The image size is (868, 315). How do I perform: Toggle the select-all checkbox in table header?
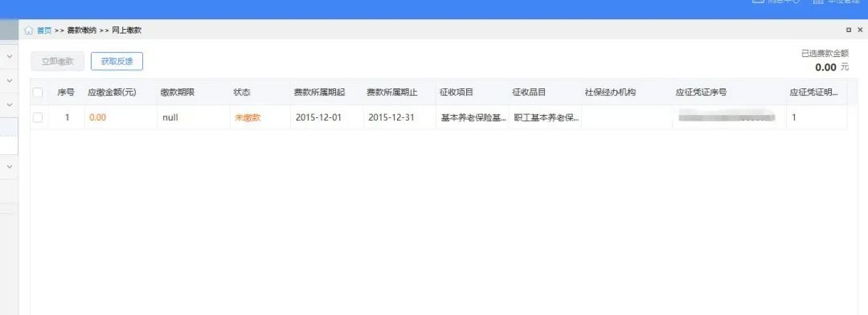tap(38, 92)
